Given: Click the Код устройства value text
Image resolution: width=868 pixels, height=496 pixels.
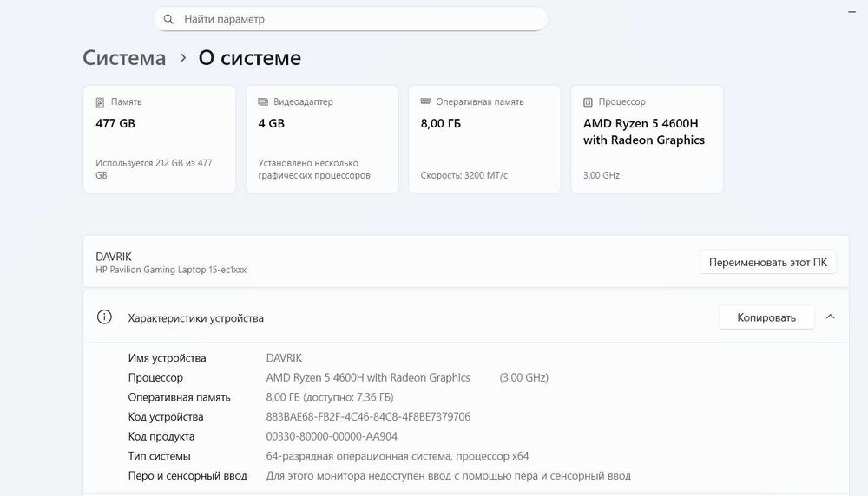Looking at the screenshot, I should 368,417.
